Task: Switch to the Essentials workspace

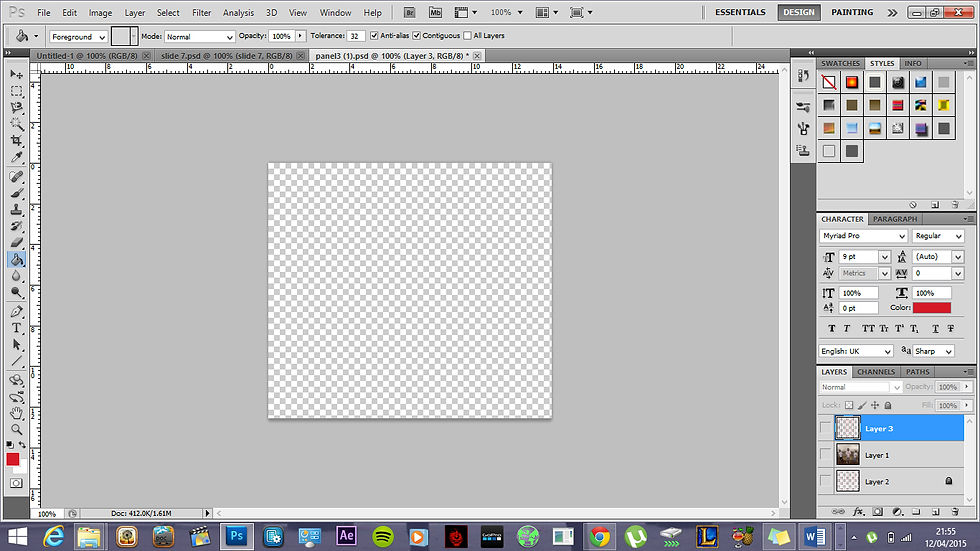Action: 740,12
